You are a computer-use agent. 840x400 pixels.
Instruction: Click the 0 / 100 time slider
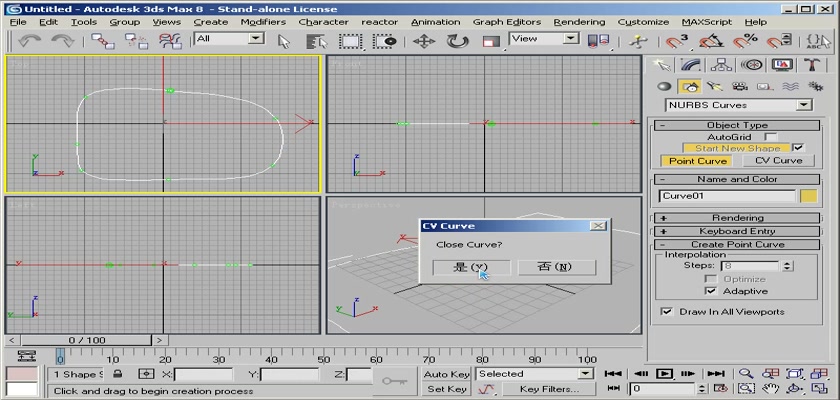tap(87, 340)
